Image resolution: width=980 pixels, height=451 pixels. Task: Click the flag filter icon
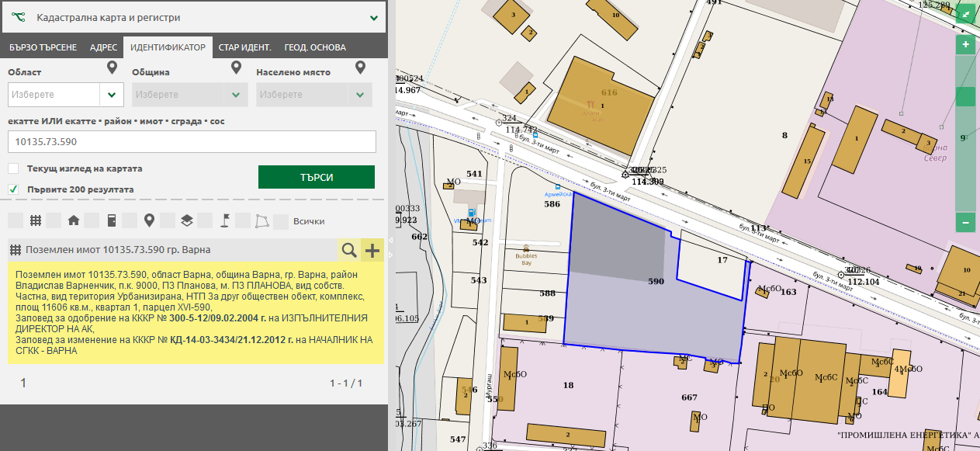[224, 220]
